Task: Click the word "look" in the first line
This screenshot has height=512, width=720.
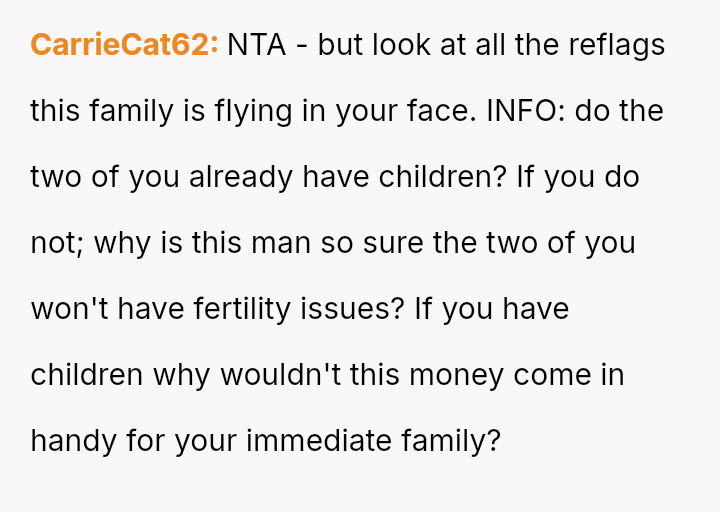Action: [404, 45]
